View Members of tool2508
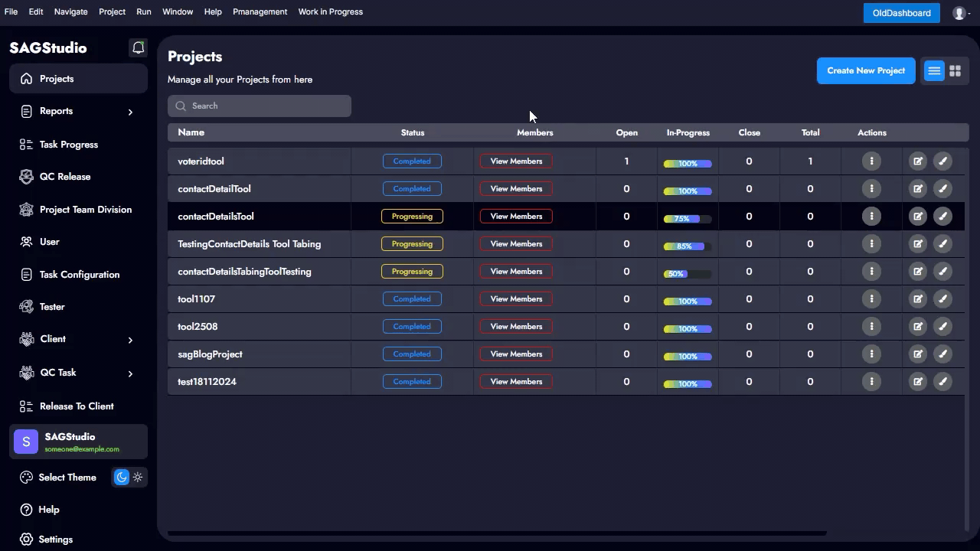980x551 pixels. coord(516,327)
